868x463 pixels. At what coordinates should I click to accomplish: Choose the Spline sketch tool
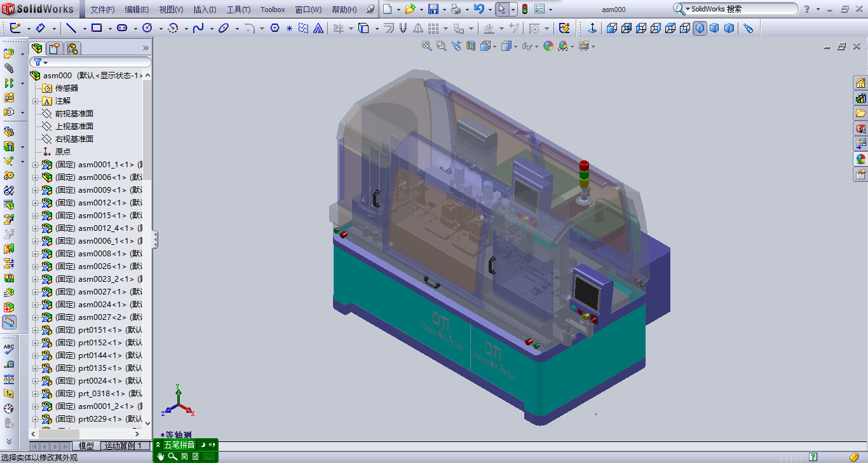pyautogui.click(x=198, y=28)
